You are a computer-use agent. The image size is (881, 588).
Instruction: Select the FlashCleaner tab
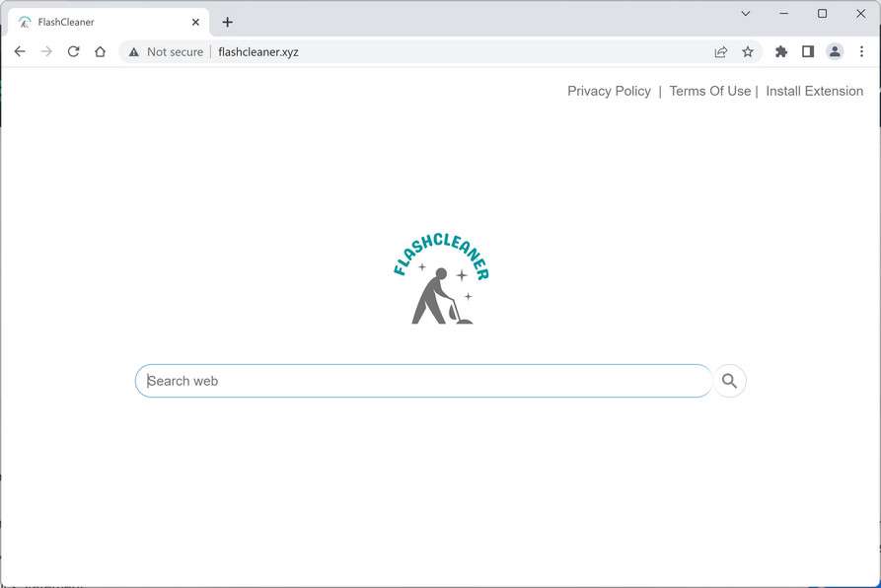(x=109, y=22)
